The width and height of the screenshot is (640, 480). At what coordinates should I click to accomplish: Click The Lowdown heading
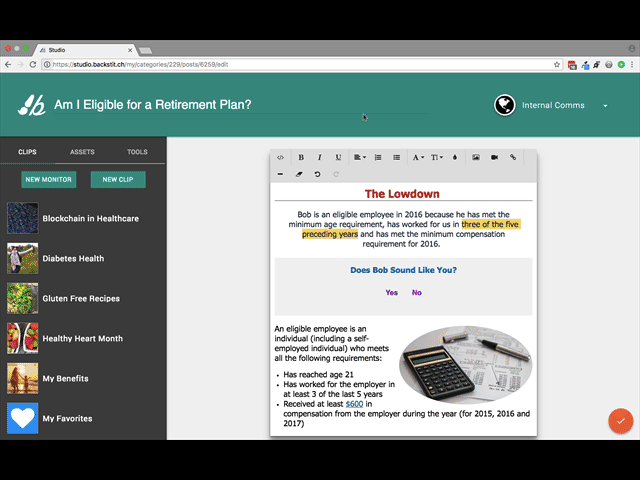click(x=402, y=194)
